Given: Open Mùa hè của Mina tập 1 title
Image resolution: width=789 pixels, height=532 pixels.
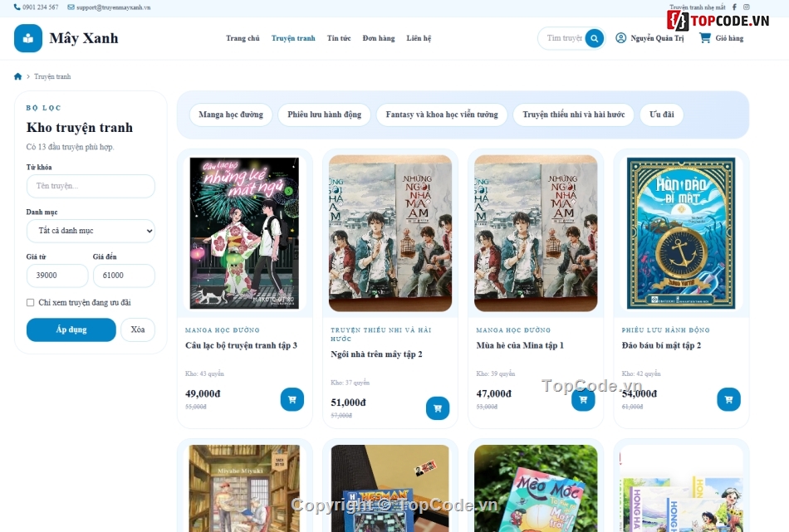Looking at the screenshot, I should [x=520, y=345].
